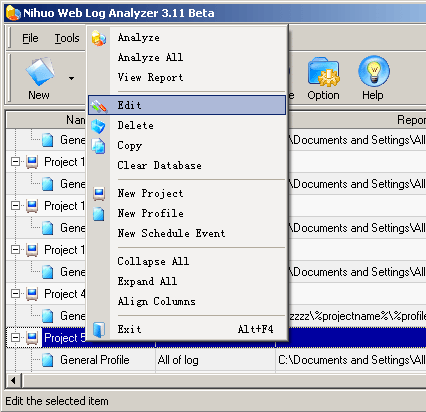Click profile page icon under Project 4
This screenshot has width=426, height=412.
(x=48, y=316)
